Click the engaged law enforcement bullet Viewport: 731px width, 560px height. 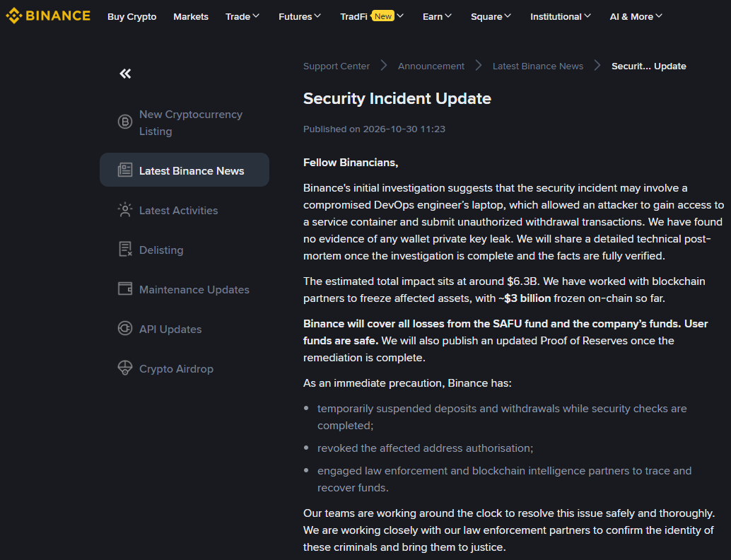[x=505, y=479]
